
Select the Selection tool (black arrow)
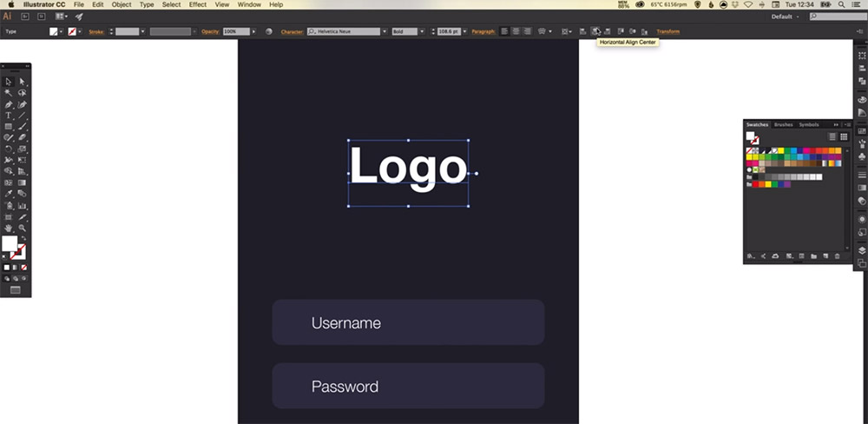[x=9, y=82]
